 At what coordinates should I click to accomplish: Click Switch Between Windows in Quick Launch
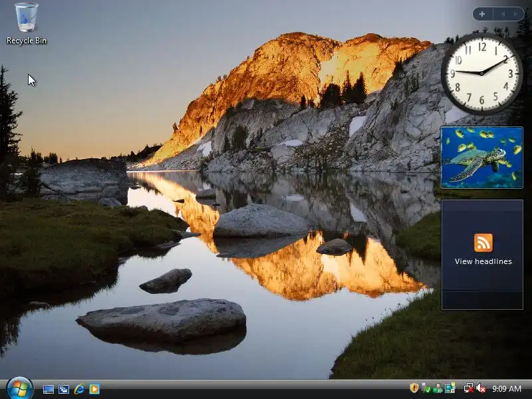pyautogui.click(x=63, y=389)
